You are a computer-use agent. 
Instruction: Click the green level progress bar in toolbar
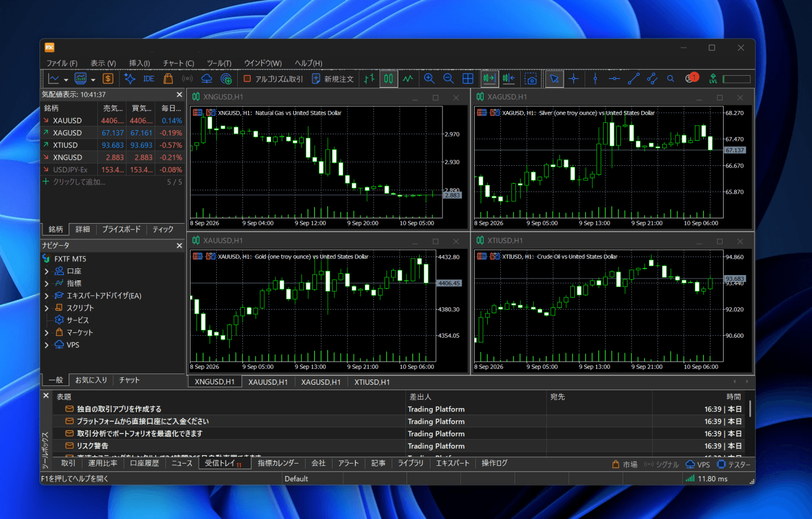click(736, 79)
